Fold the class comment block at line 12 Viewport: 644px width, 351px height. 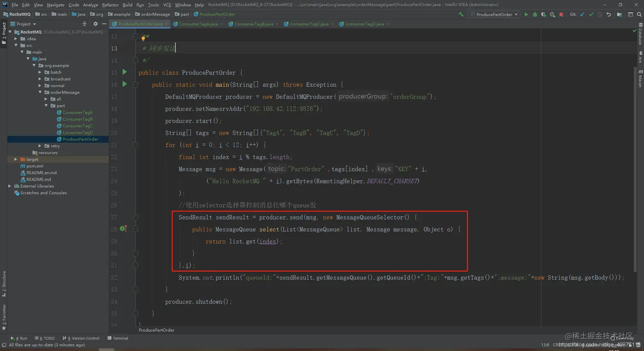point(135,37)
